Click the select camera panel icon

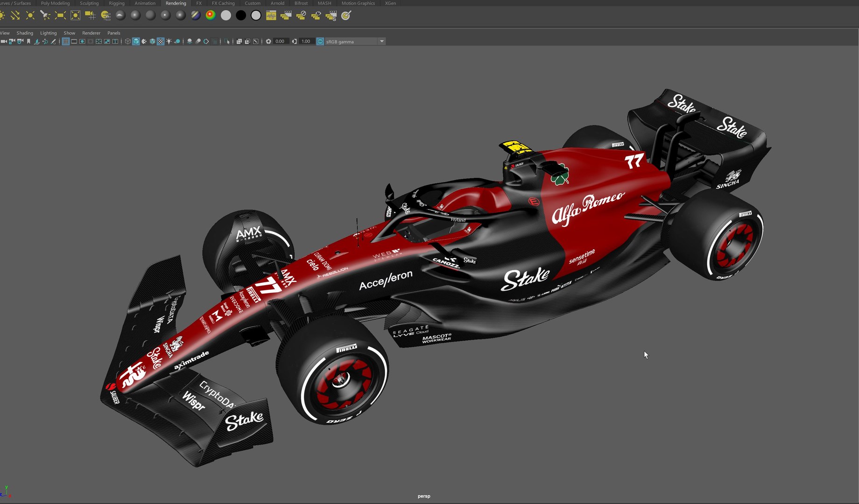coord(3,42)
